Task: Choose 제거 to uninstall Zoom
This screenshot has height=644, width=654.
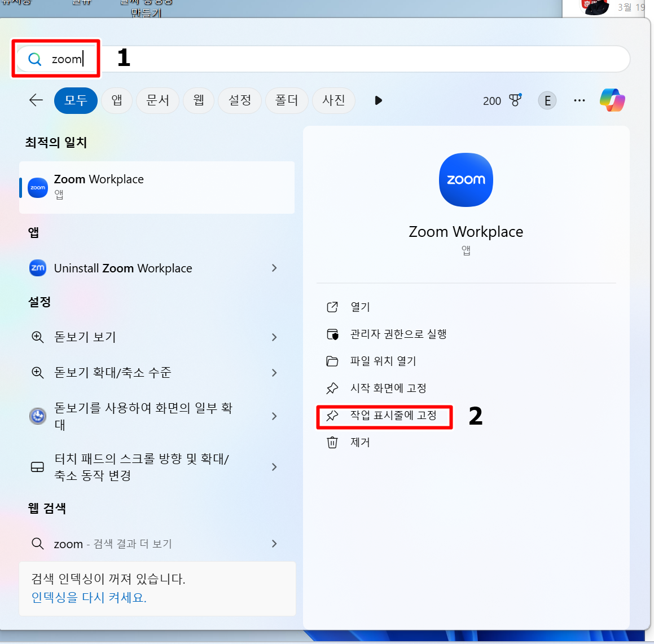Action: click(360, 442)
